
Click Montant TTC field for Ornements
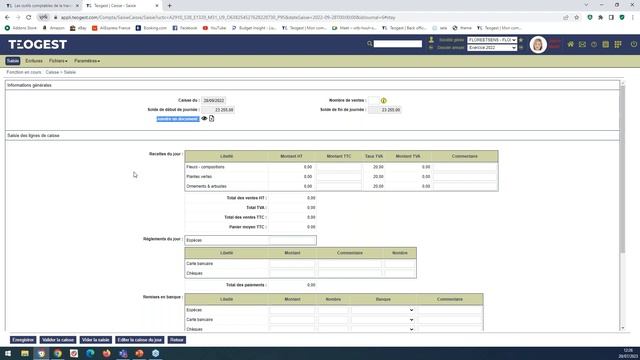(338, 187)
